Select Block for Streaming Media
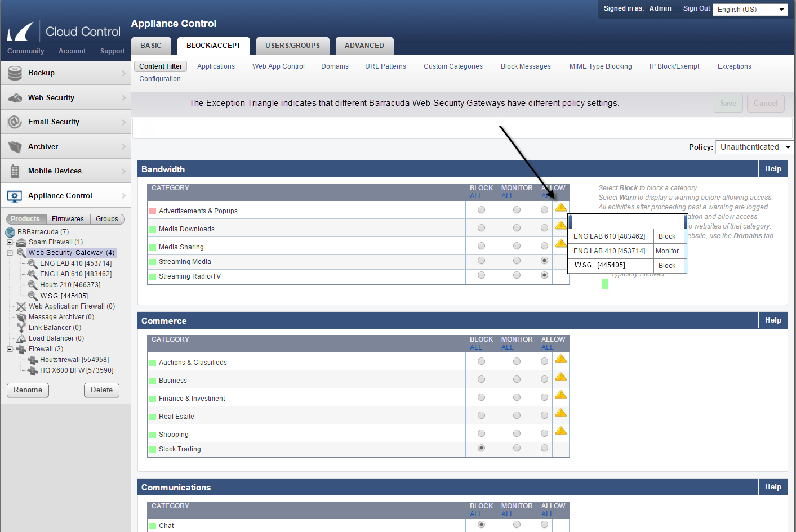796x532 pixels. click(481, 261)
